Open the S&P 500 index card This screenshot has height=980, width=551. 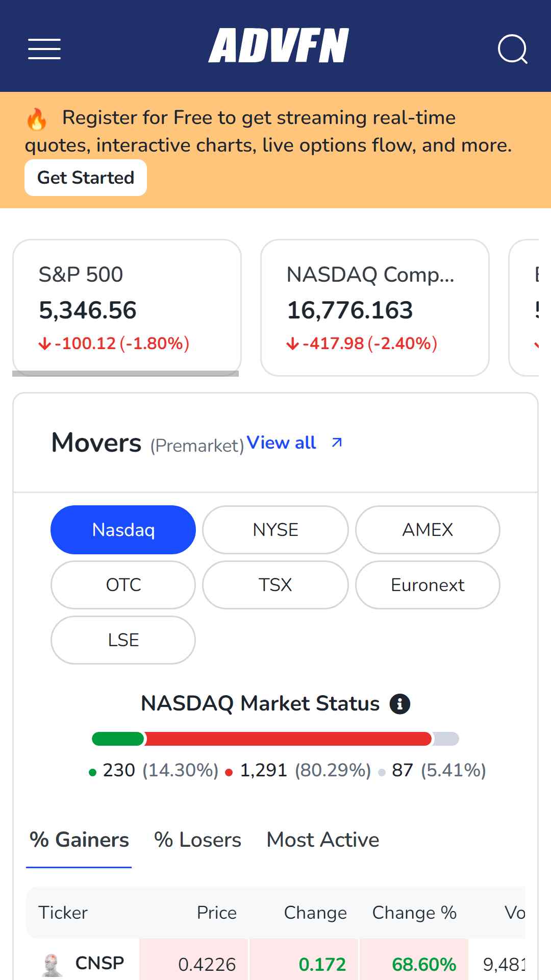(127, 306)
